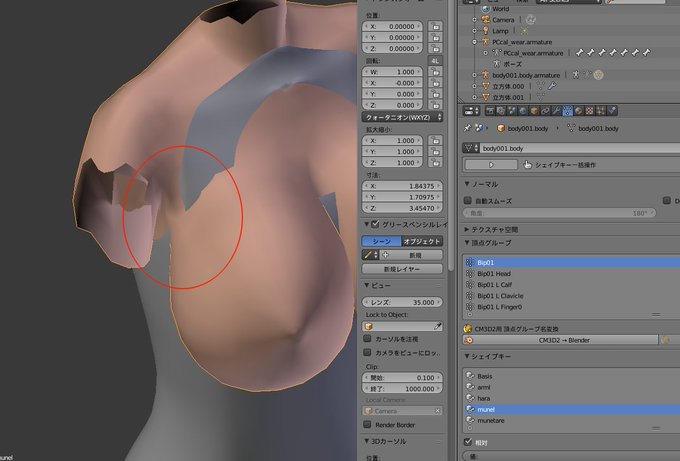Lock the location X value
The image size is (680, 461).
coord(435,26)
